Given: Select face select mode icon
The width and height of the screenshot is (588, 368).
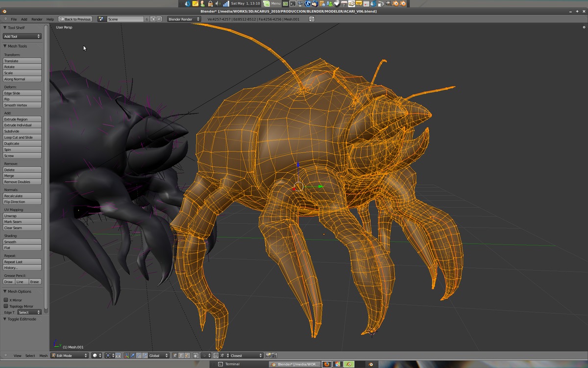Looking at the screenshot, I should point(187,355).
